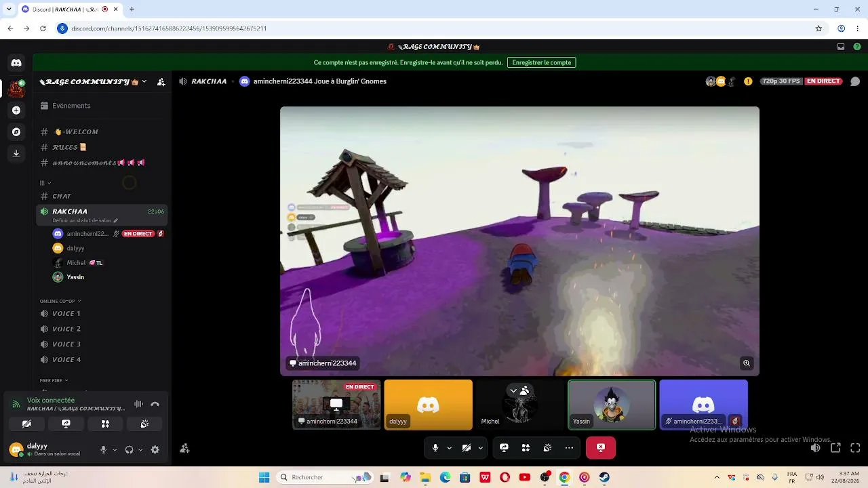
Task: Open the RULES text channel
Action: click(102, 147)
